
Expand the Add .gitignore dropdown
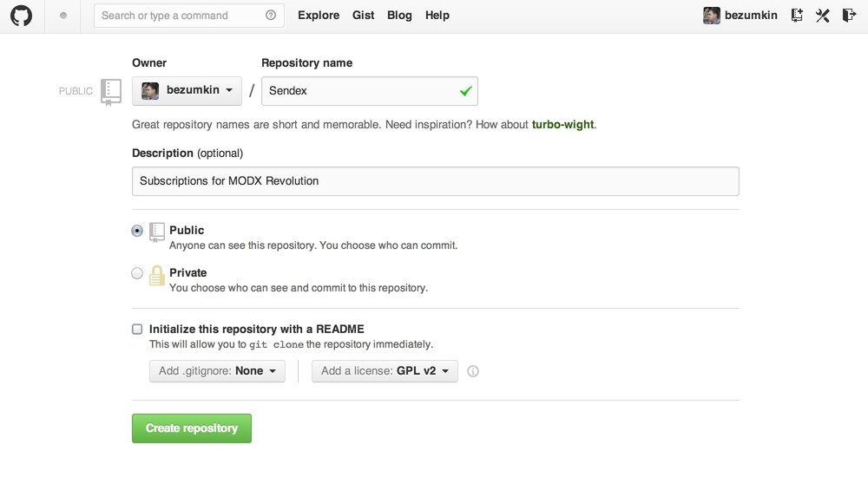point(217,371)
